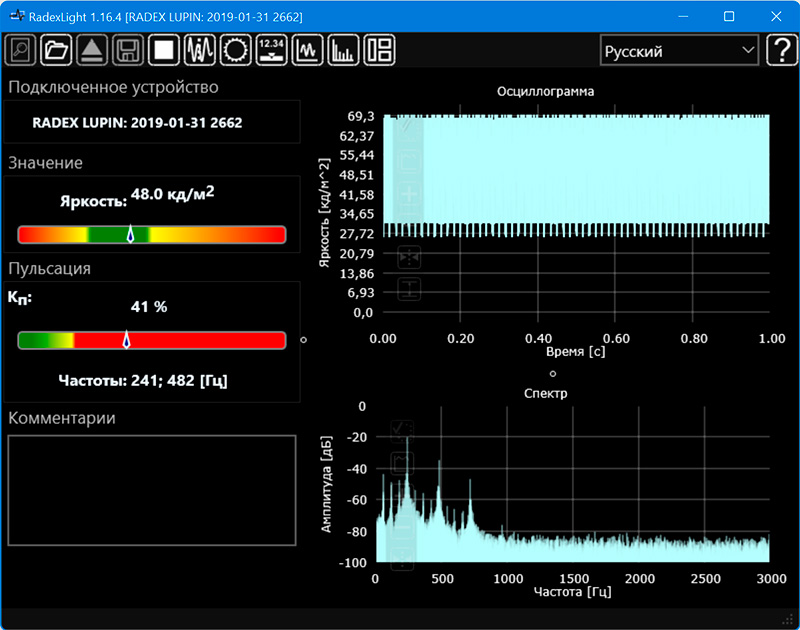This screenshot has height=630, width=800.
Task: Click the search device magnifier icon
Action: pos(21,50)
